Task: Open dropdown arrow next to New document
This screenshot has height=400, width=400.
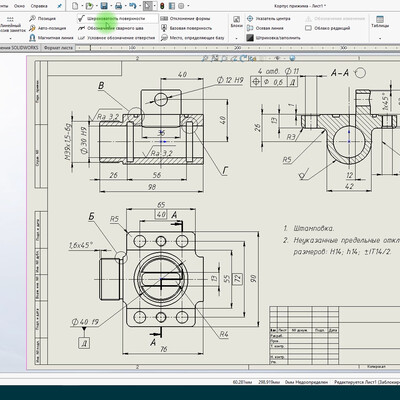Action: coord(82,6)
